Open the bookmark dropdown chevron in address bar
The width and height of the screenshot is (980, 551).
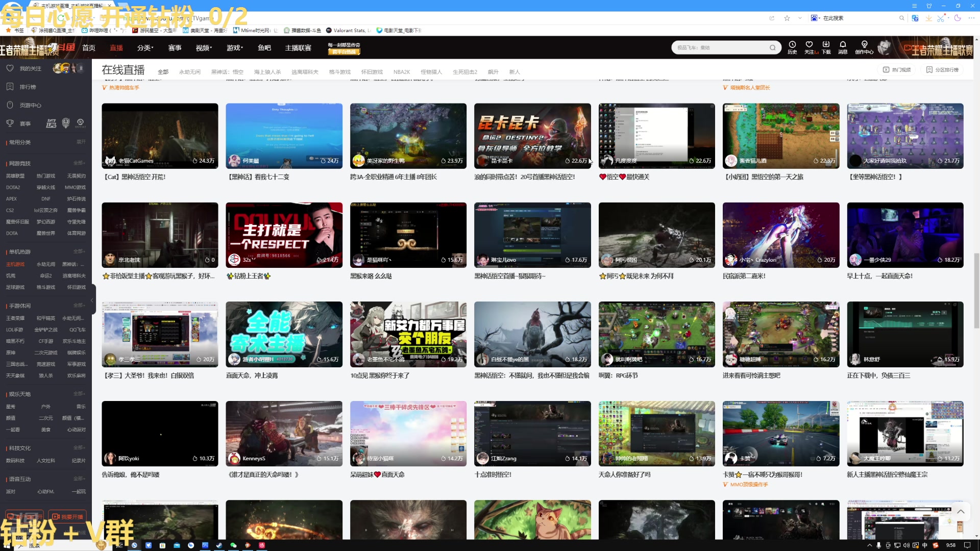pyautogui.click(x=800, y=18)
